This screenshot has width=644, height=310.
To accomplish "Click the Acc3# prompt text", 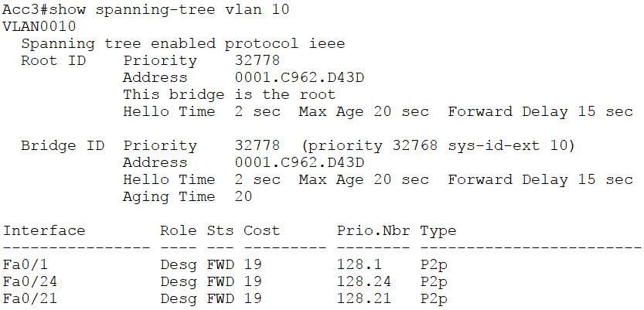I will click(x=25, y=9).
